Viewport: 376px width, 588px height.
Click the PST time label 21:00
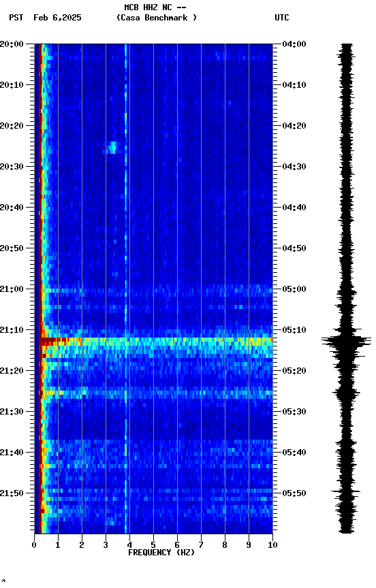[x=12, y=289]
